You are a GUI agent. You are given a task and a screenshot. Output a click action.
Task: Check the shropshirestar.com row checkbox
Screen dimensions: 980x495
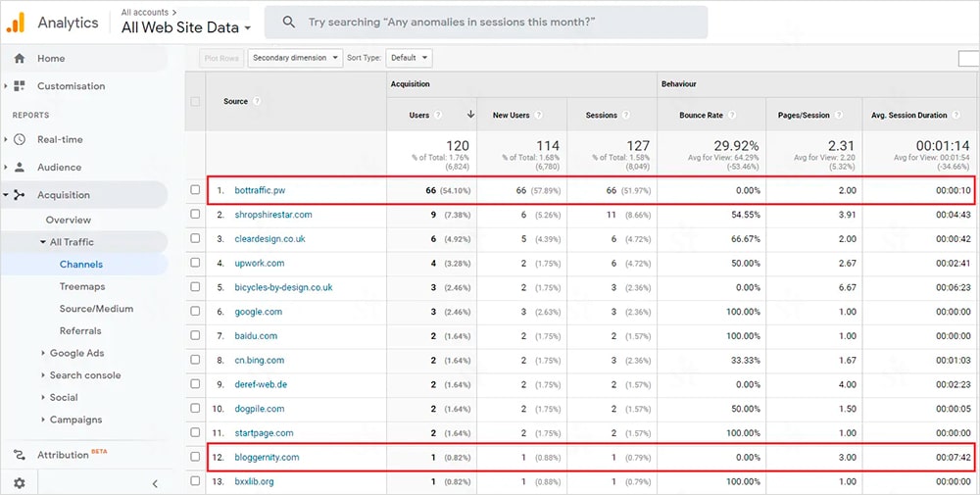click(x=195, y=215)
